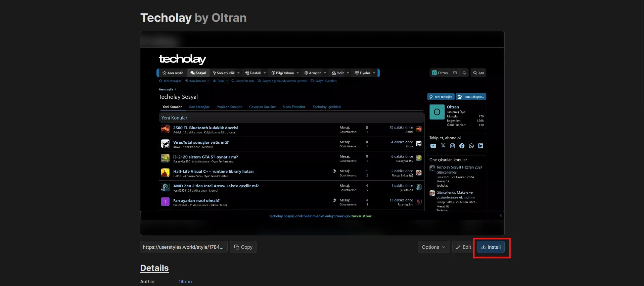Screen dimensions: 644x286
Task: Open the Oltran account menu in preview header
Action: pos(440,73)
